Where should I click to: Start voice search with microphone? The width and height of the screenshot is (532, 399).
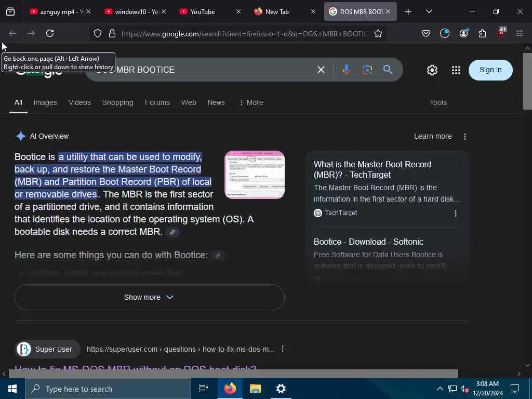click(x=346, y=70)
